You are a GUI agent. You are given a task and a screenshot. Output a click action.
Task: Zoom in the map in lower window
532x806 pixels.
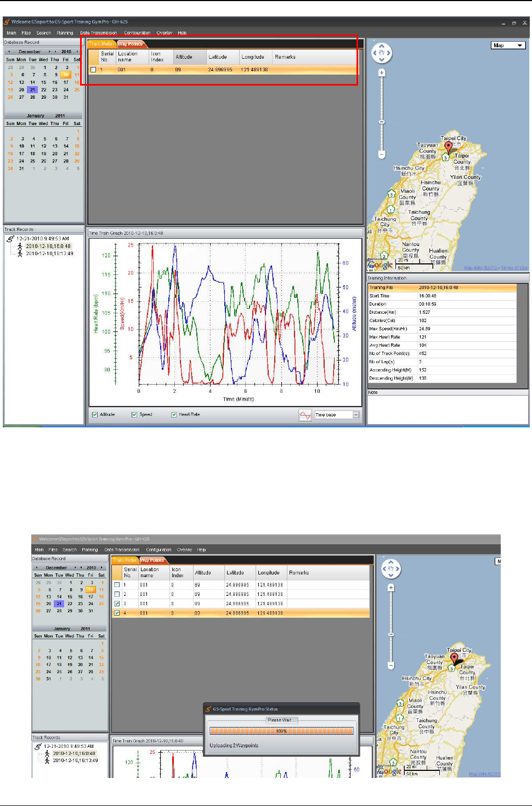click(x=391, y=588)
